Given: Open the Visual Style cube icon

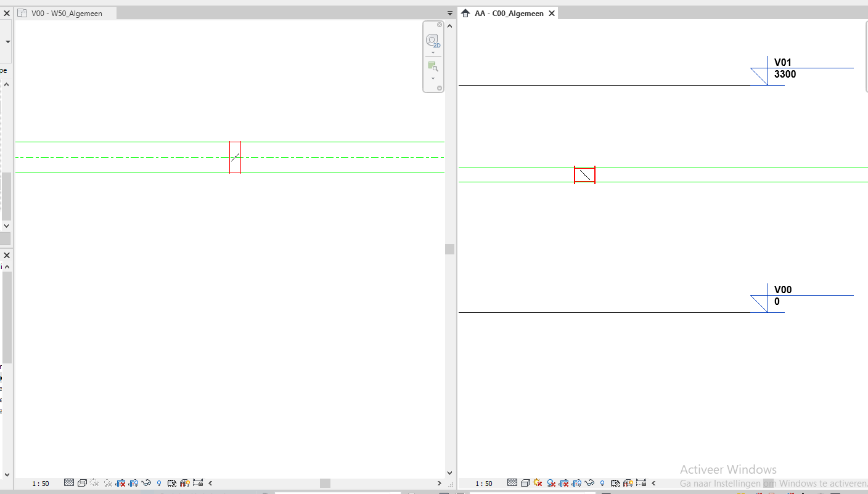Looking at the screenshot, I should 83,483.
